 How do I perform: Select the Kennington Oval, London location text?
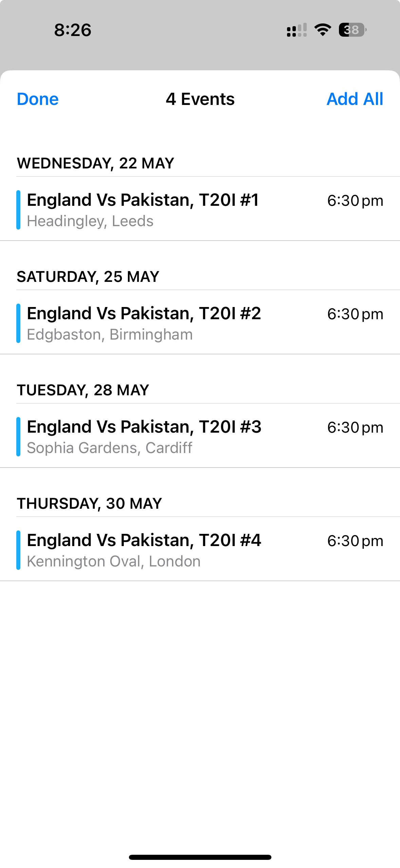click(x=113, y=561)
